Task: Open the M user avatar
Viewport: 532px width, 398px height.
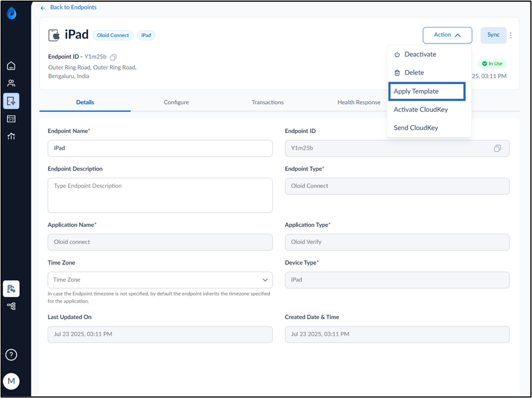Action: point(11,381)
